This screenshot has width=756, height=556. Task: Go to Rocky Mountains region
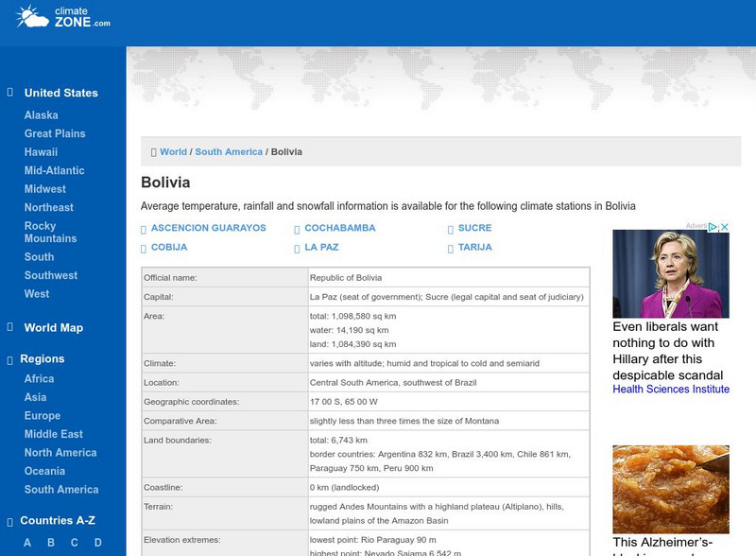click(51, 233)
